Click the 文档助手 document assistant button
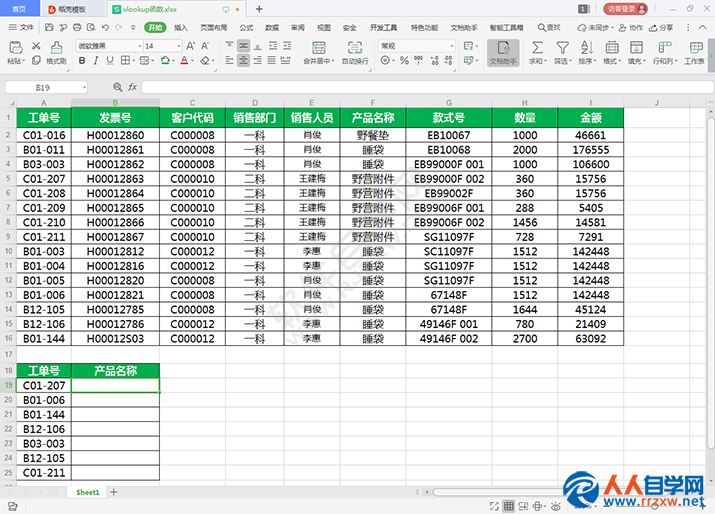 (503, 53)
